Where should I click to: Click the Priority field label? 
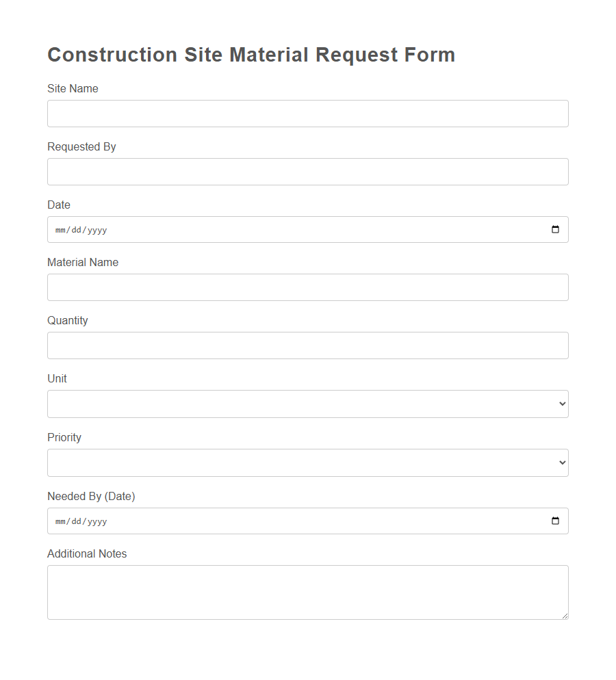(x=64, y=437)
